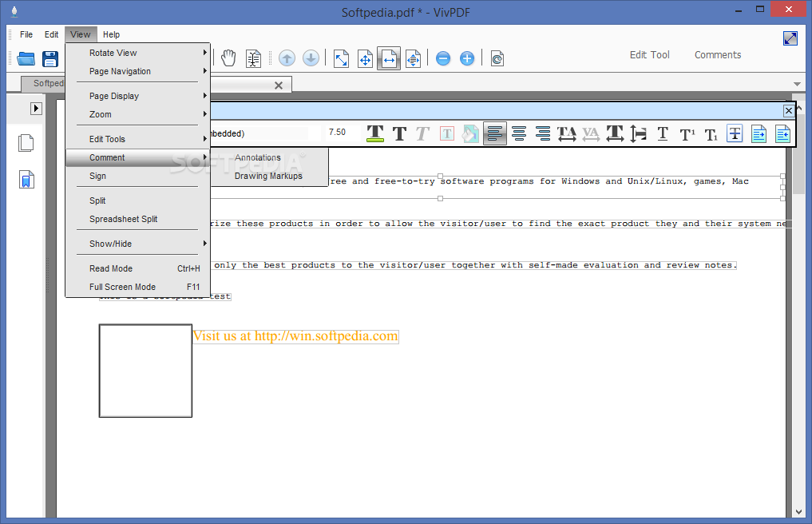Open the tab list dropdown arrow
Viewport: 812px width, 524px height.
[x=797, y=84]
